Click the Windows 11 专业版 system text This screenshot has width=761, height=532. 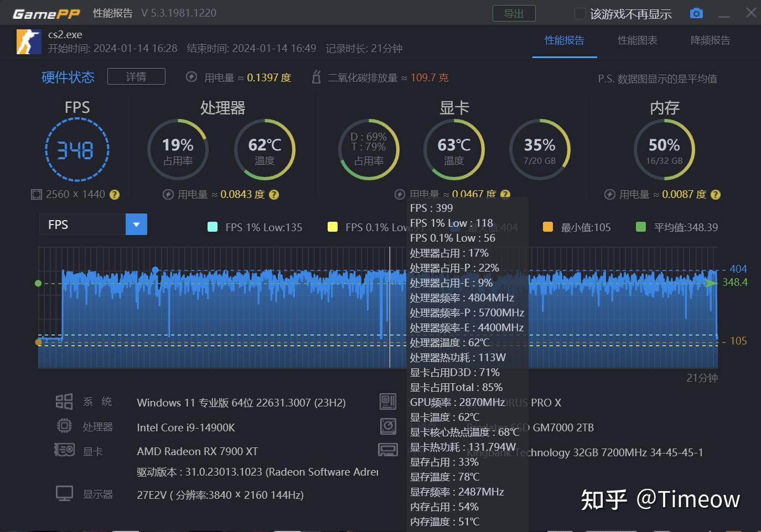tap(241, 403)
